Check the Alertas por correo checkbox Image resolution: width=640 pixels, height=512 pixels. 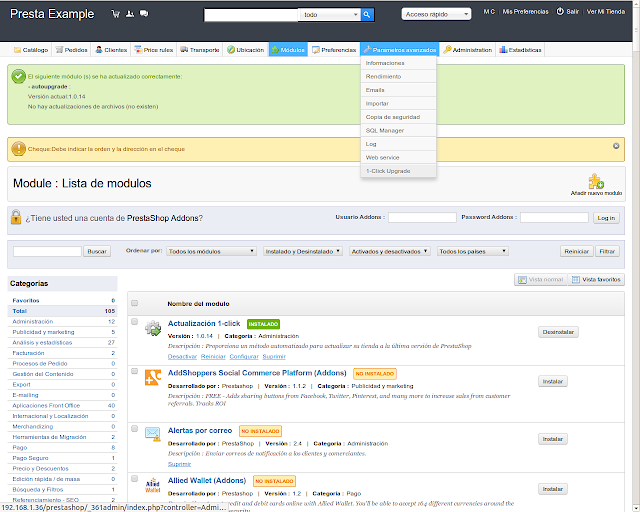134,428
